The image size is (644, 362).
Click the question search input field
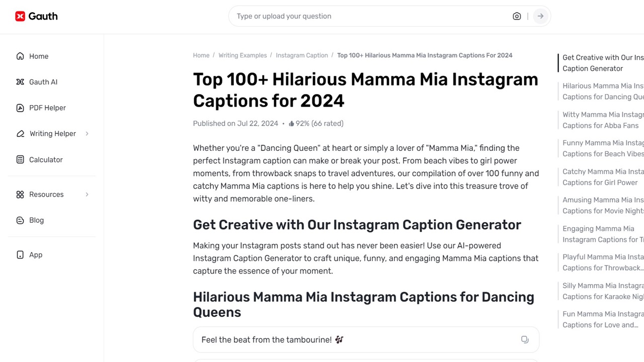point(352,16)
